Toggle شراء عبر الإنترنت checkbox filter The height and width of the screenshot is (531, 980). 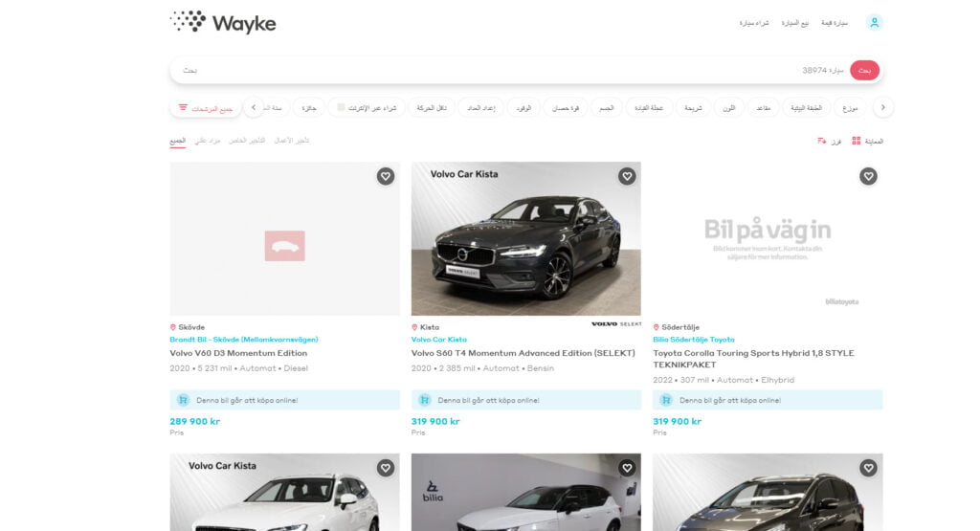pos(341,107)
